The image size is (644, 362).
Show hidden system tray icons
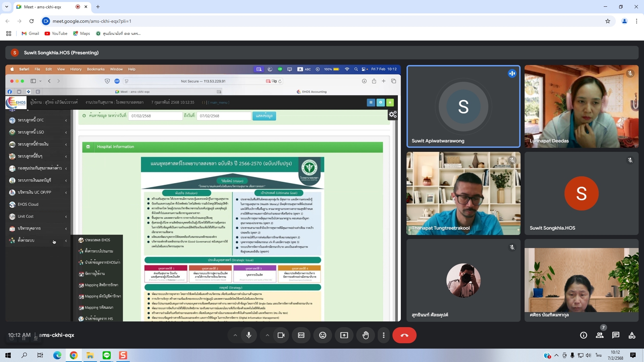point(556,355)
